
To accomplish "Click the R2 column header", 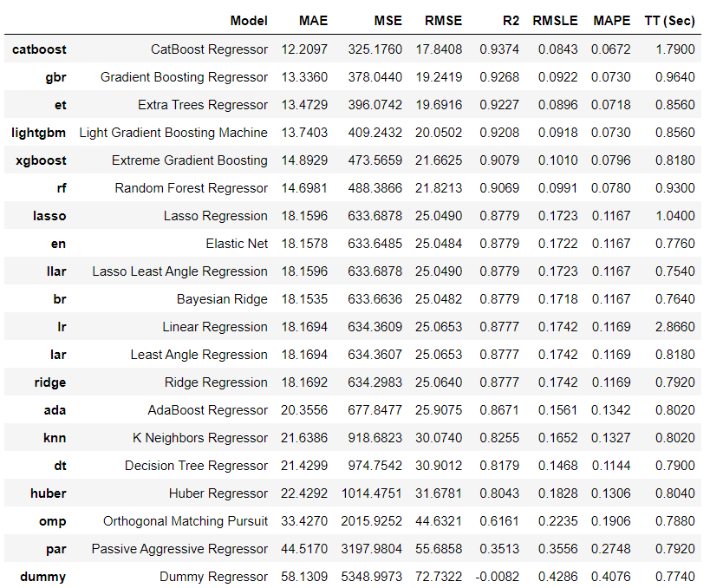I will (x=511, y=21).
